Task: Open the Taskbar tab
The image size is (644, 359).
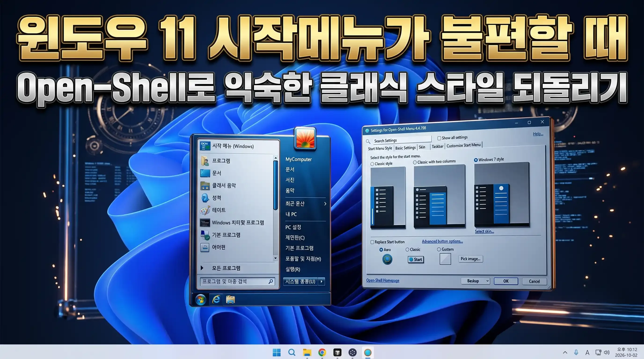Action: (438, 146)
